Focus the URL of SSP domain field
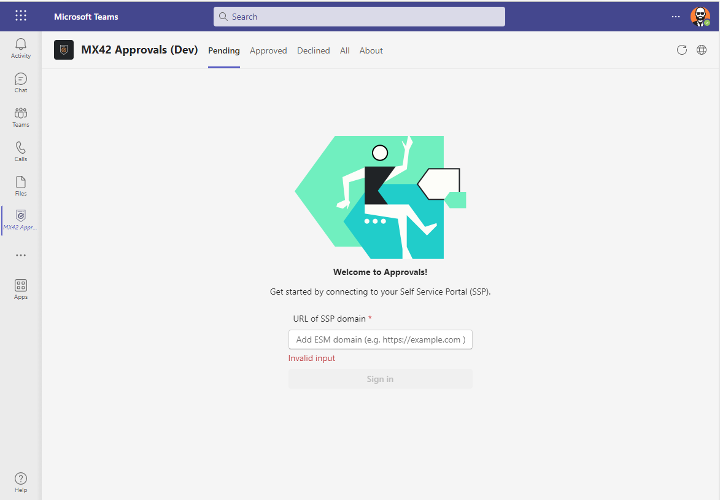The height and width of the screenshot is (500, 720). 380,340
